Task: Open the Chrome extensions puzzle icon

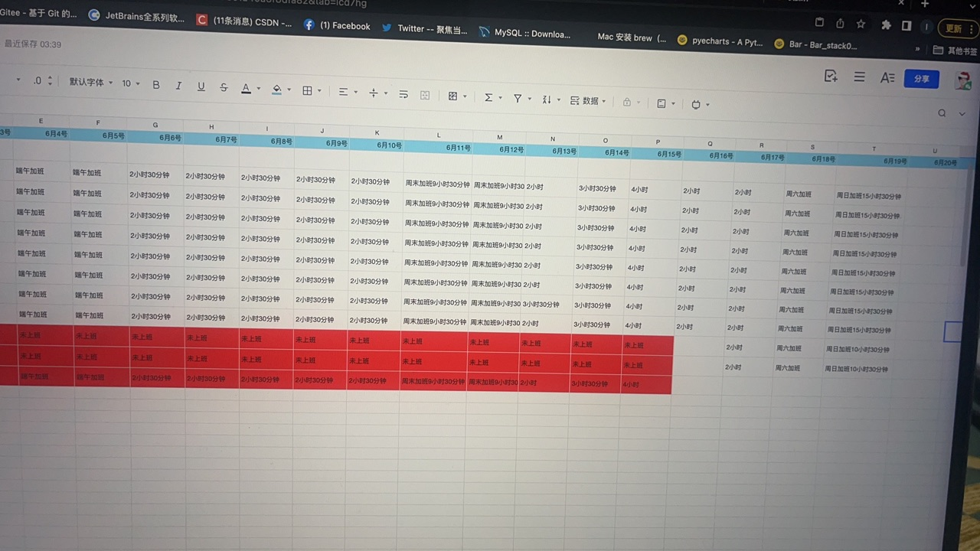Action: 886,25
